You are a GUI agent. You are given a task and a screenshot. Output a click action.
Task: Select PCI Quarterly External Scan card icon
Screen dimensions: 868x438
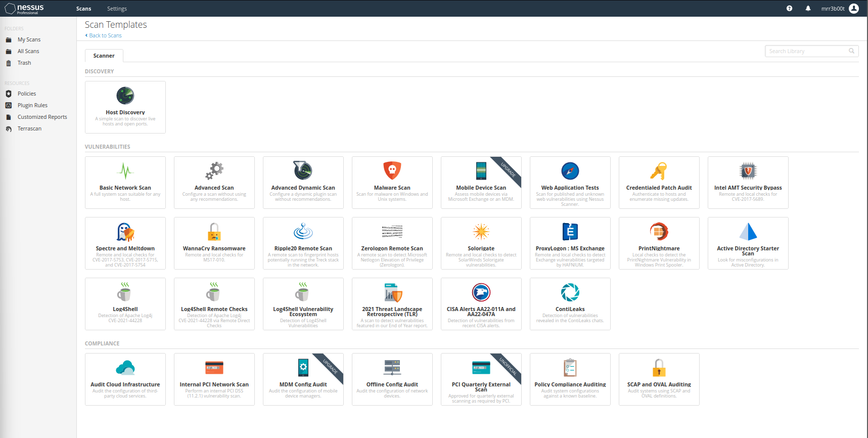click(481, 368)
